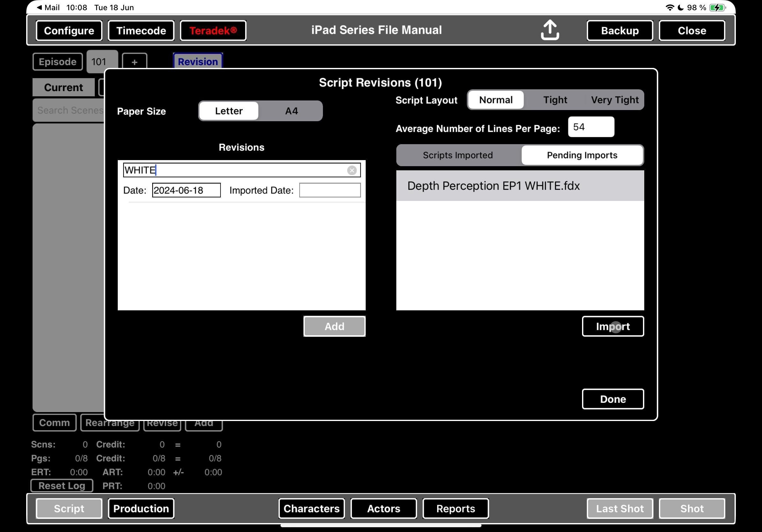Select Normal script layout
Image resolution: width=762 pixels, height=532 pixels.
pyautogui.click(x=496, y=100)
